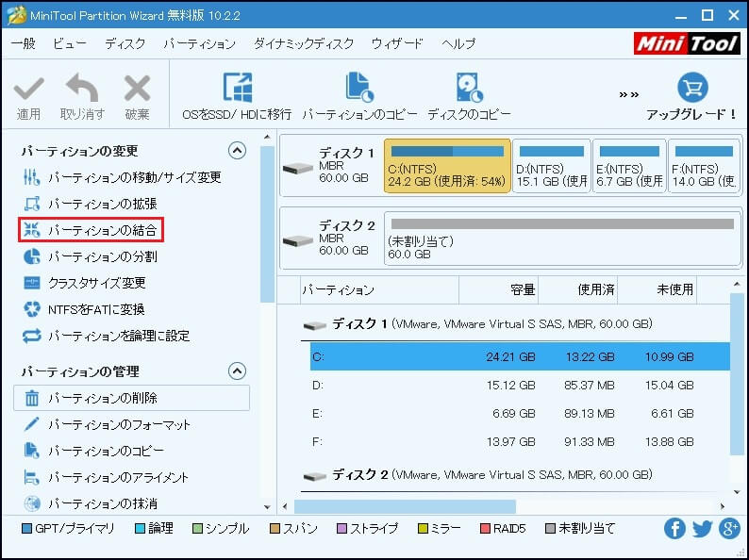Open the Facebook share icon

point(674,529)
